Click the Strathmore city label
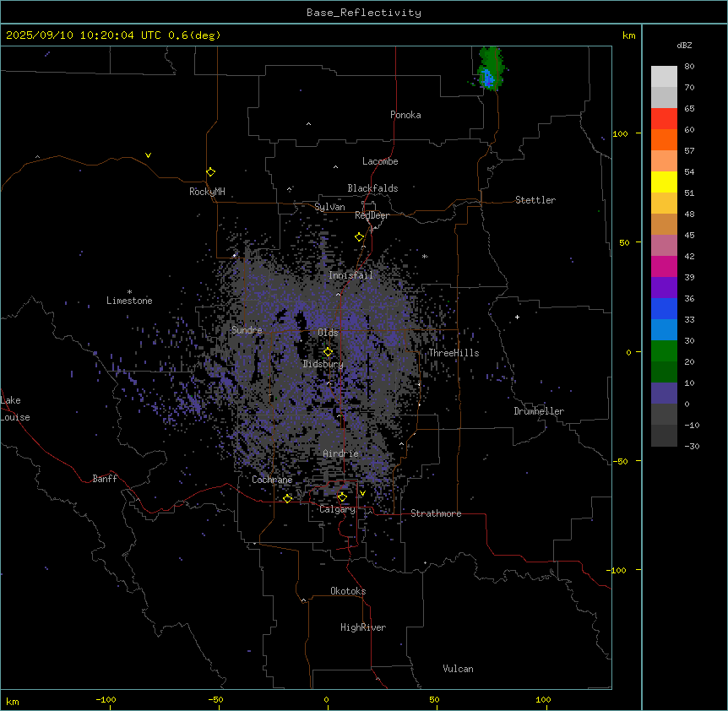Image resolution: width=728 pixels, height=711 pixels. click(x=436, y=513)
